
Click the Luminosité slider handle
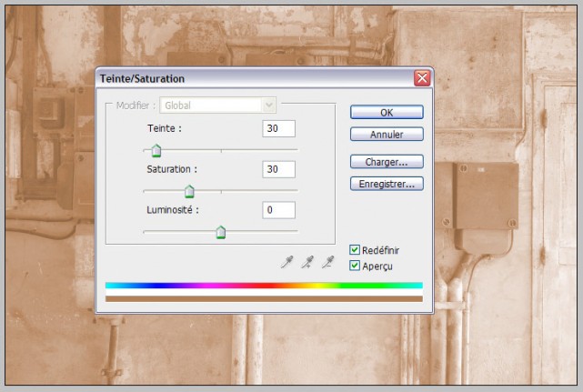(221, 232)
